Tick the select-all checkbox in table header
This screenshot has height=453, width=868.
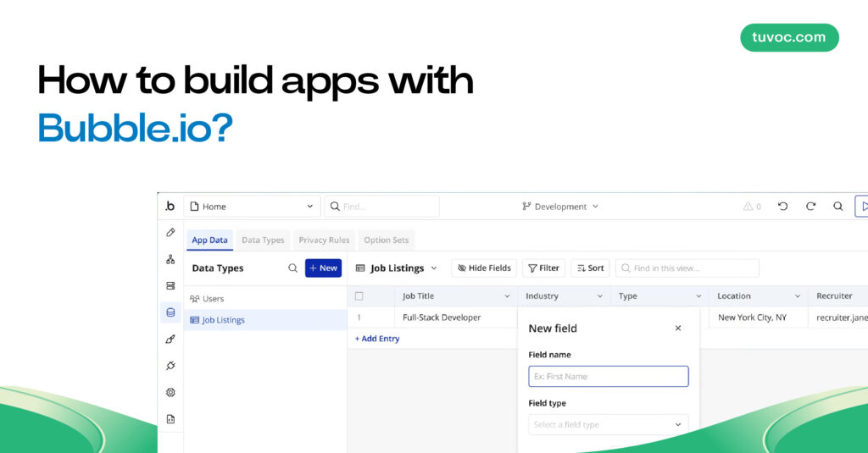(x=359, y=296)
